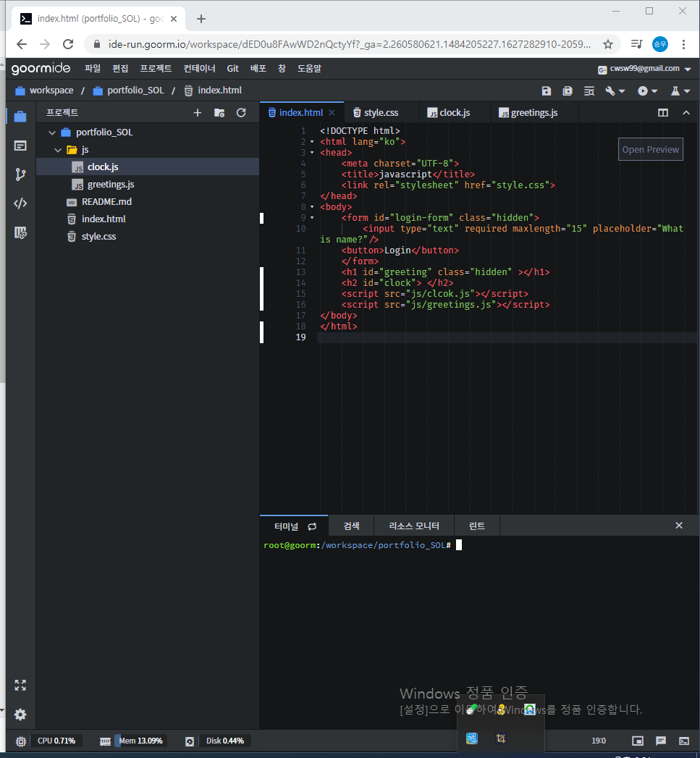Open the 컨테이너 menu
The height and width of the screenshot is (758, 700).
point(199,68)
